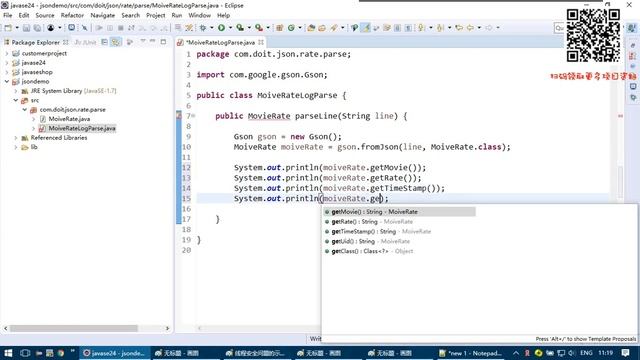Click the fold marker on line 7
Viewport: 640px width, 360px height.
(x=193, y=116)
